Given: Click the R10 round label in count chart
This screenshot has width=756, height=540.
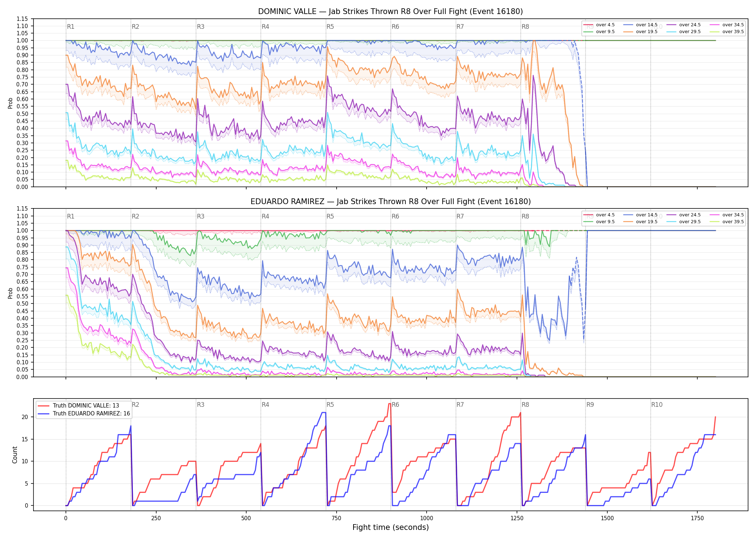Looking at the screenshot, I should [657, 405].
